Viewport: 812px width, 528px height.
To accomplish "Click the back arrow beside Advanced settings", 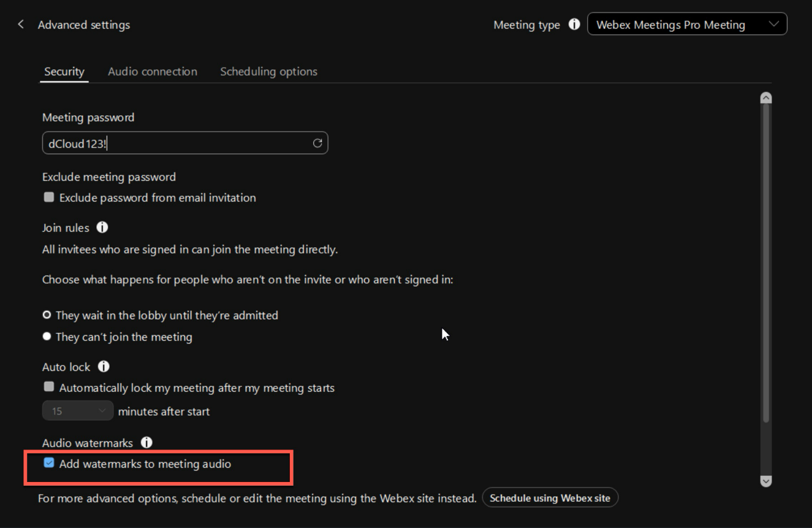I will coord(21,25).
